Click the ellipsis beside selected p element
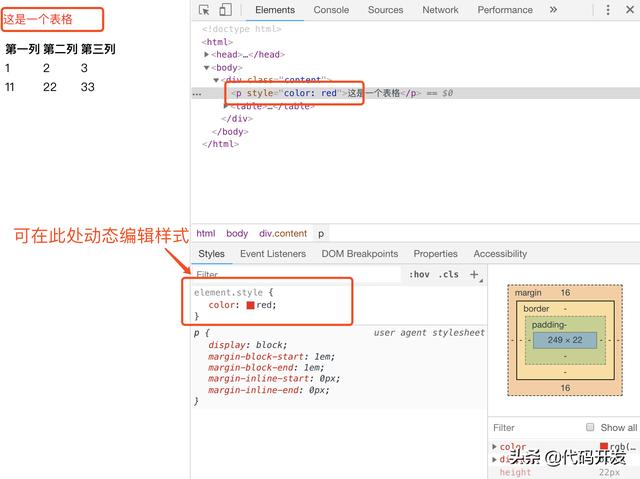640x479 pixels. 197,93
